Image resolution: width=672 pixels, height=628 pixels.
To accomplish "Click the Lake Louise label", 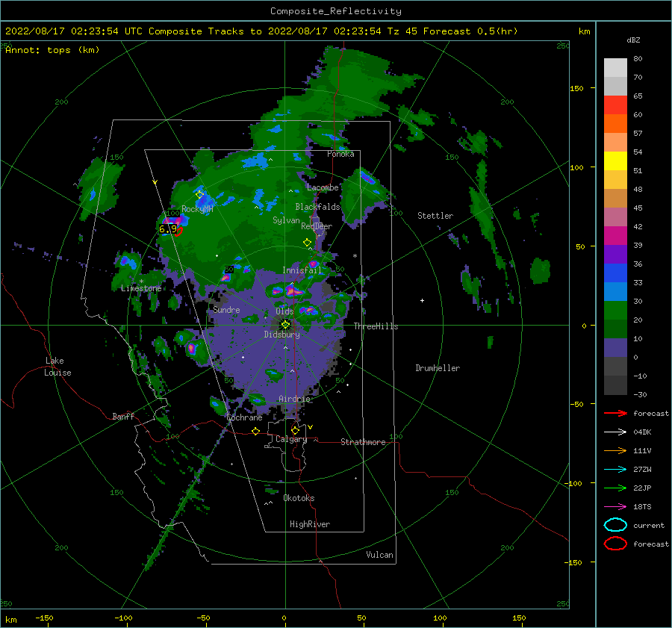I will [x=57, y=367].
